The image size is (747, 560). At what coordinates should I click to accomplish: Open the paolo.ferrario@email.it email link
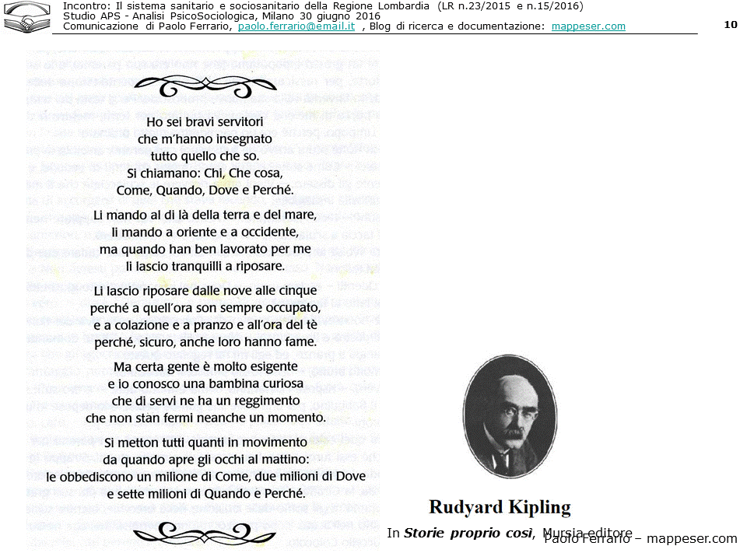pos(296,26)
